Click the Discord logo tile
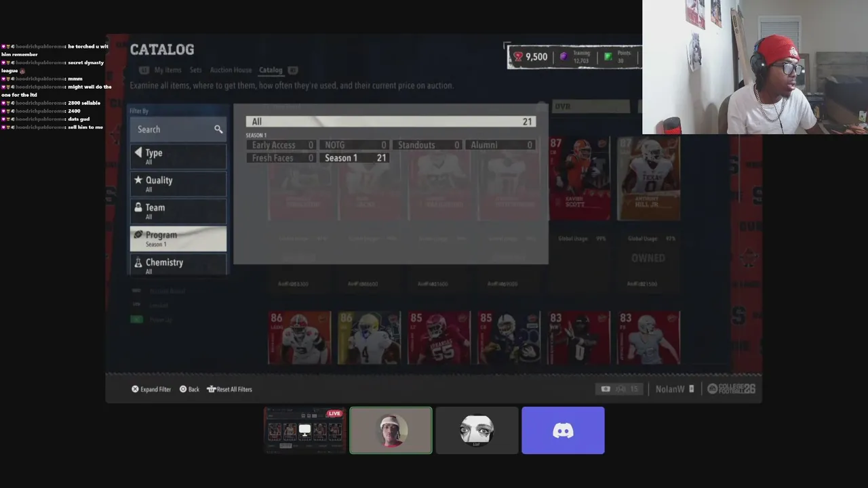This screenshot has height=488, width=868. click(x=563, y=430)
